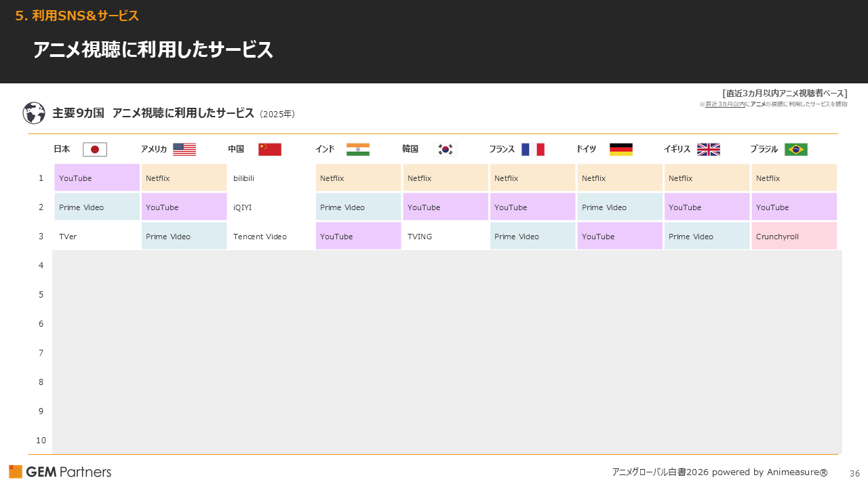Click the India flag icon

tap(358, 149)
